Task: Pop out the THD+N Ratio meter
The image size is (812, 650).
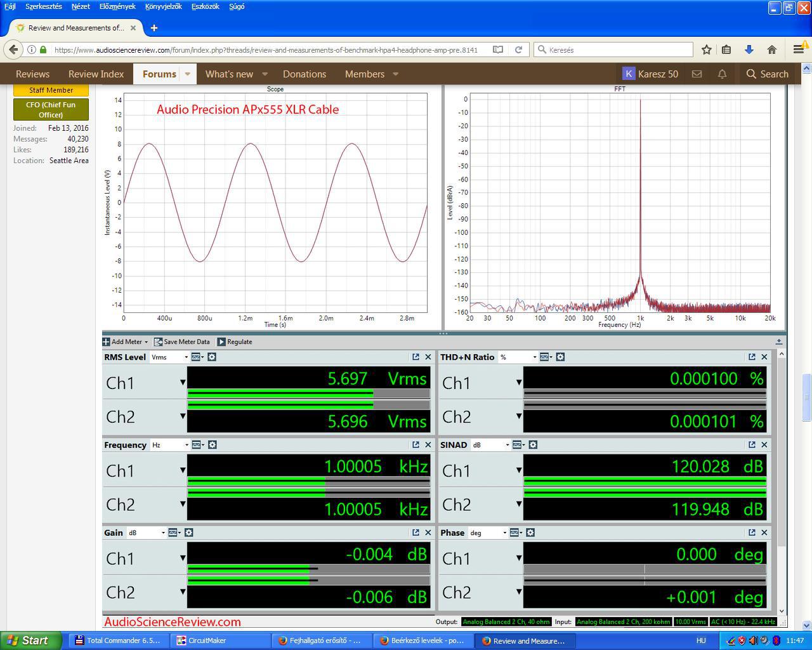Action: [752, 357]
